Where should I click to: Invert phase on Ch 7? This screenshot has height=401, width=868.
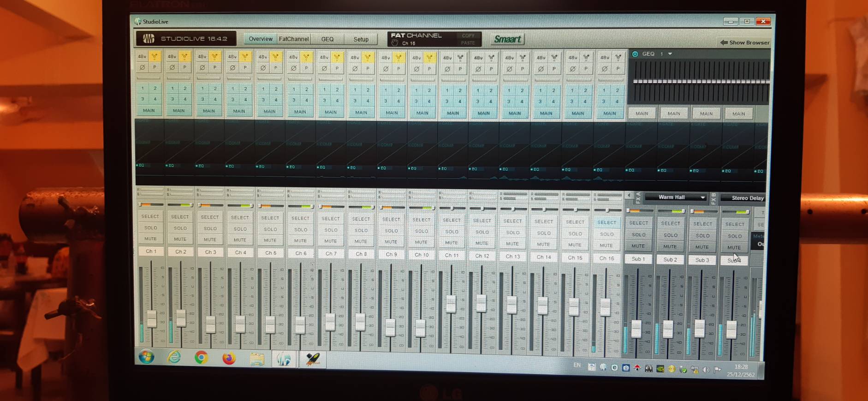[324, 68]
